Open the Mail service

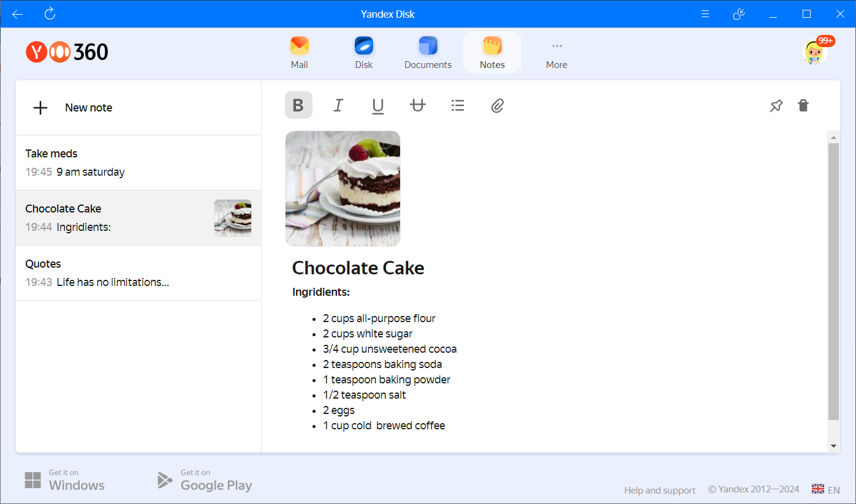tap(299, 53)
